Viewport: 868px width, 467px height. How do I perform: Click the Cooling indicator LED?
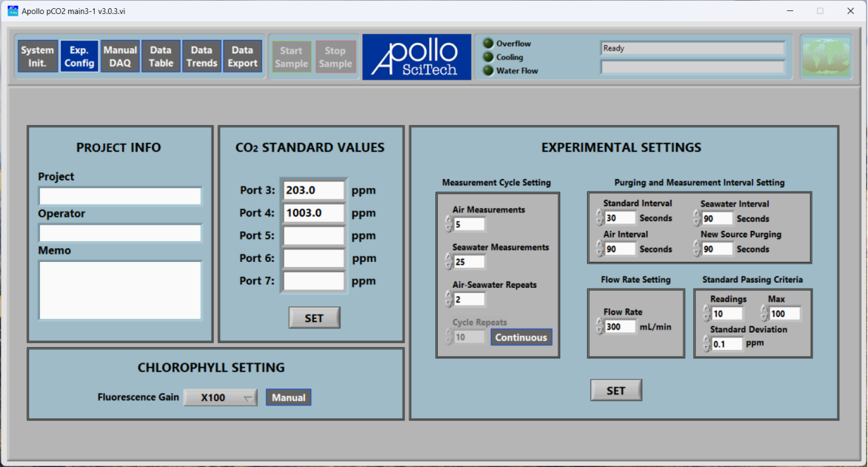(488, 57)
